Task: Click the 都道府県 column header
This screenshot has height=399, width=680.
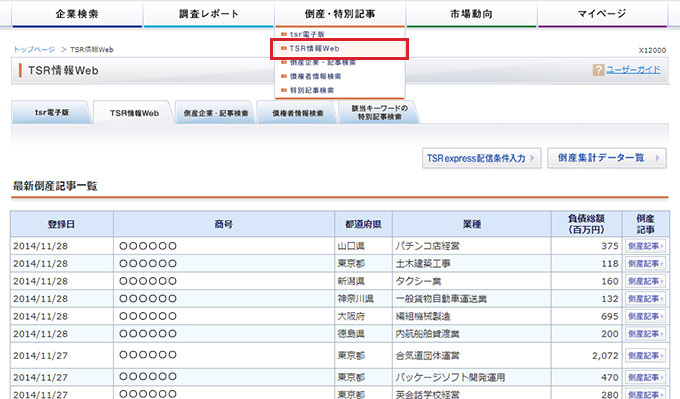Action: click(363, 224)
